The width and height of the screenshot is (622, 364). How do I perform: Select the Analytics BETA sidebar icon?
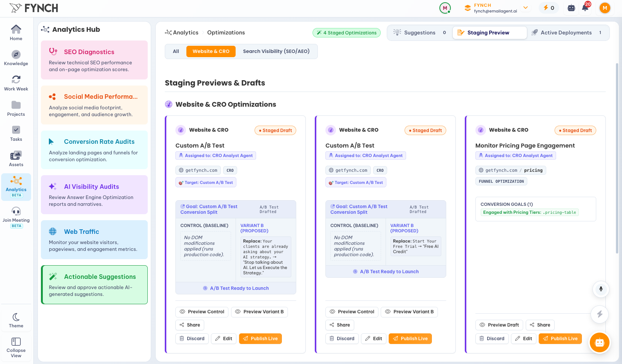point(16,187)
